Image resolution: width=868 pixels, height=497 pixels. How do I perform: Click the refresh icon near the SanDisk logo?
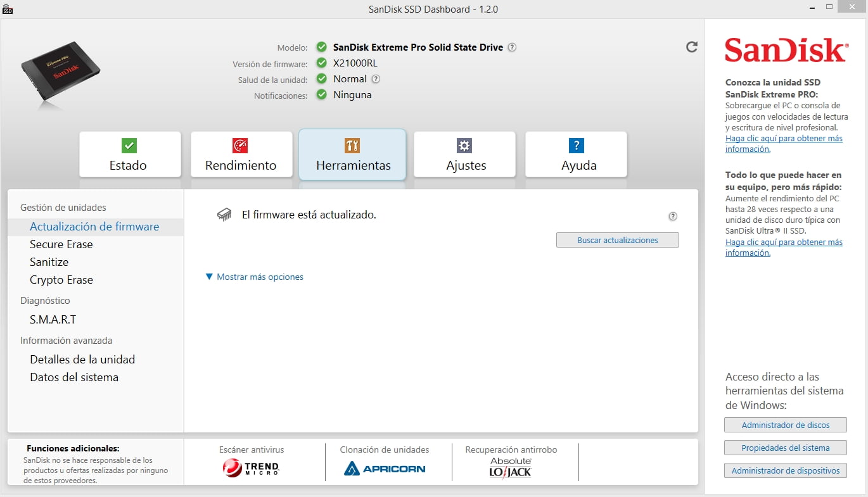692,47
